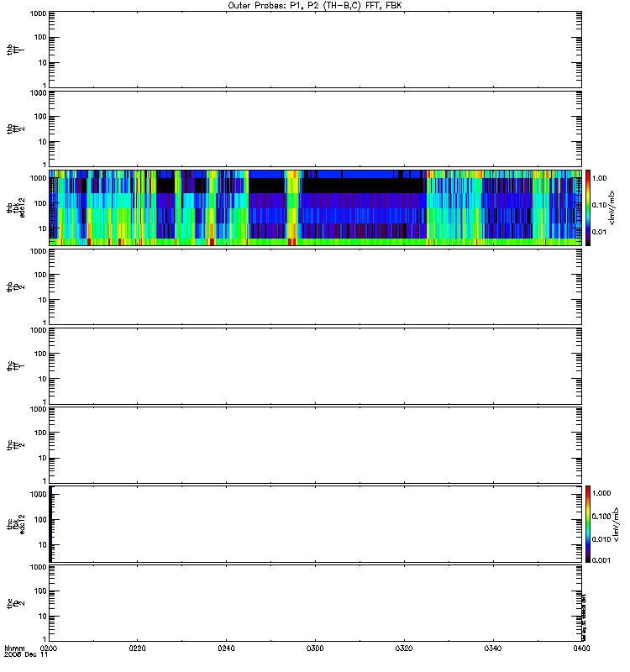Click the 'thb fbk edc12' panel label
The image size is (630, 672).
coord(15,207)
